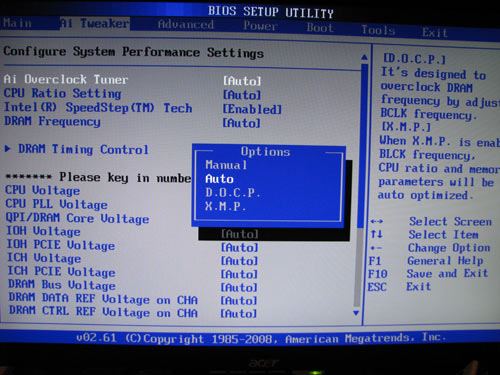
Task: Click the IOH PCIE Voltage item
Action: click(61, 245)
